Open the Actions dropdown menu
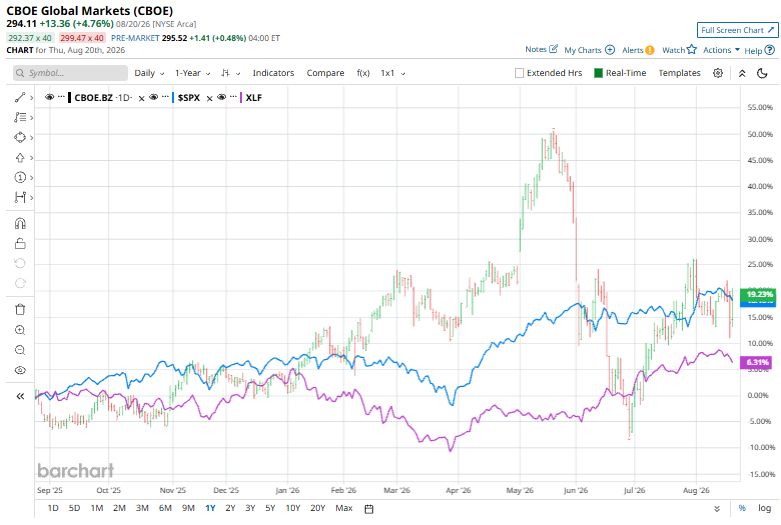 pos(721,50)
